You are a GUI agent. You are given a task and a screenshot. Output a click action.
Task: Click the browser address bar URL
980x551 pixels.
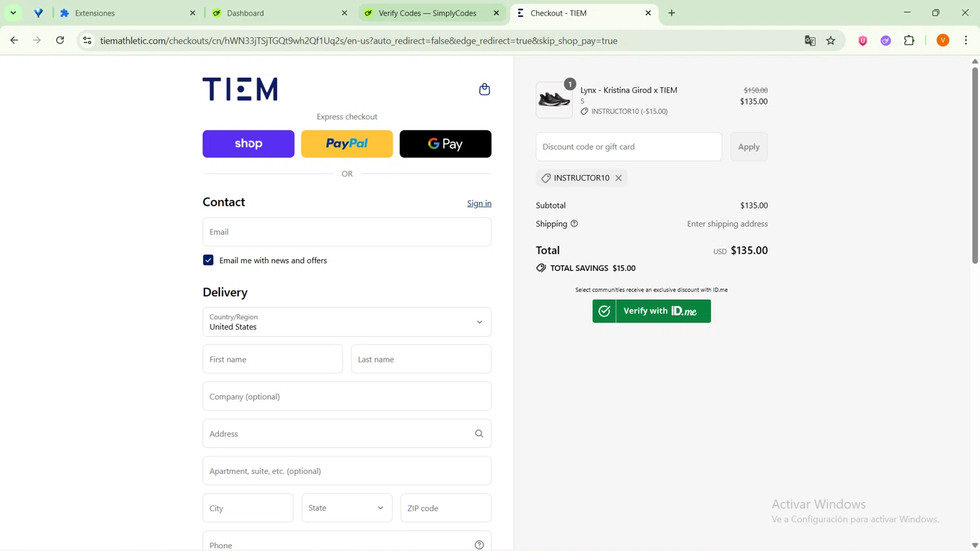coord(359,40)
